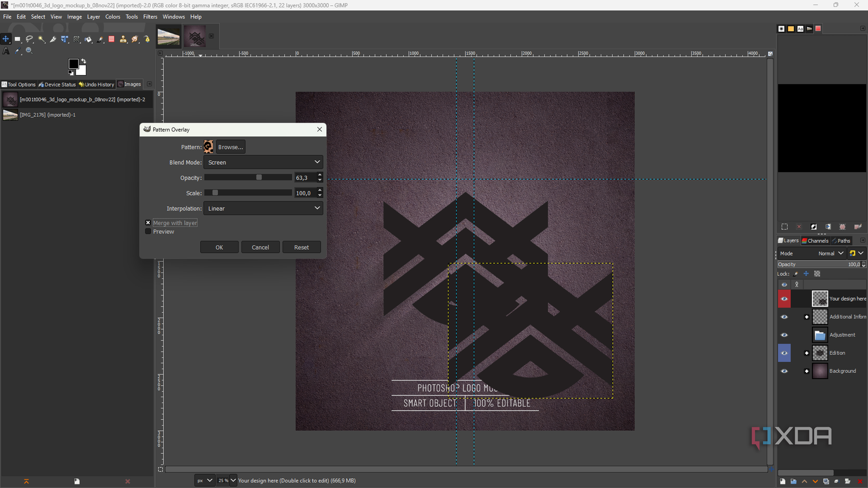The width and height of the screenshot is (868, 488).
Task: Open the layer Mode dropdown set to Normal
Action: (811, 253)
